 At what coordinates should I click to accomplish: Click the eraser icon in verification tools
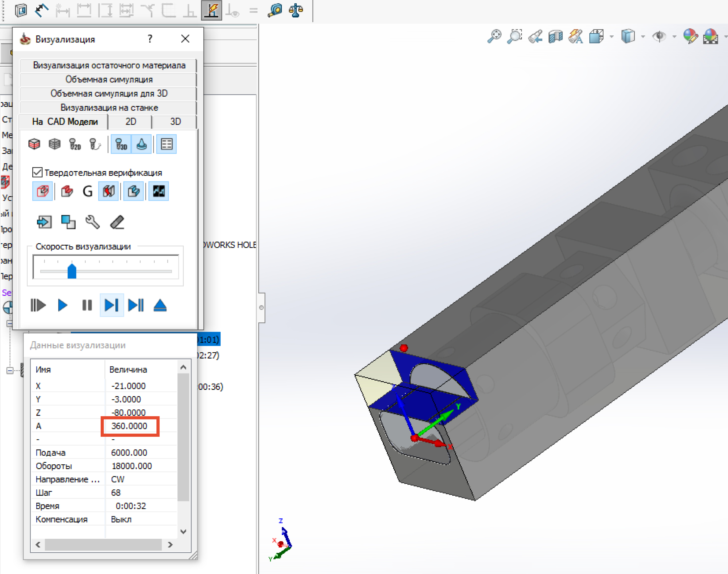117,222
